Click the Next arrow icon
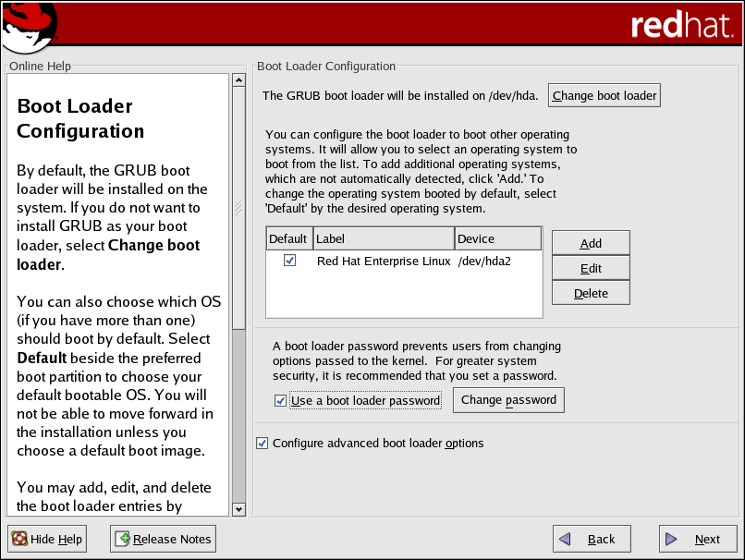 pos(674,539)
